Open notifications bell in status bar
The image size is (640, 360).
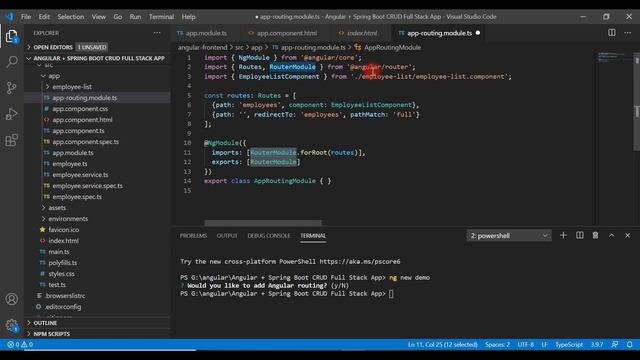tap(630, 344)
